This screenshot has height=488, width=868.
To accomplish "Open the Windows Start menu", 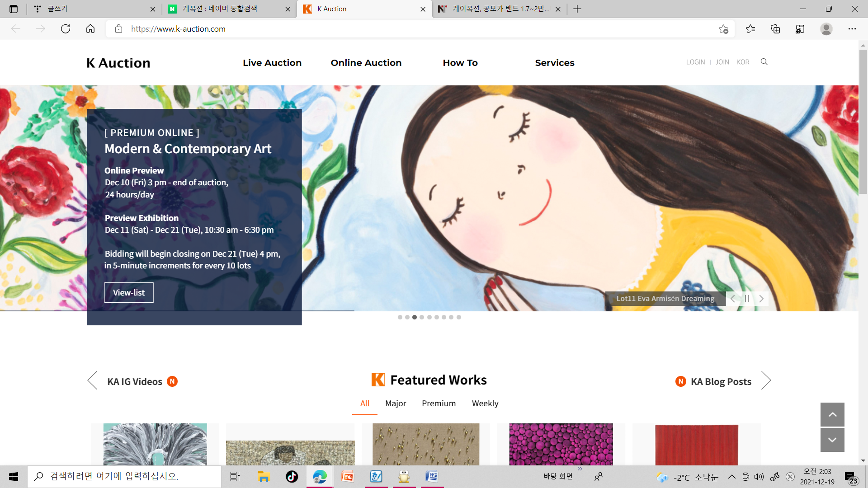I will [x=14, y=477].
